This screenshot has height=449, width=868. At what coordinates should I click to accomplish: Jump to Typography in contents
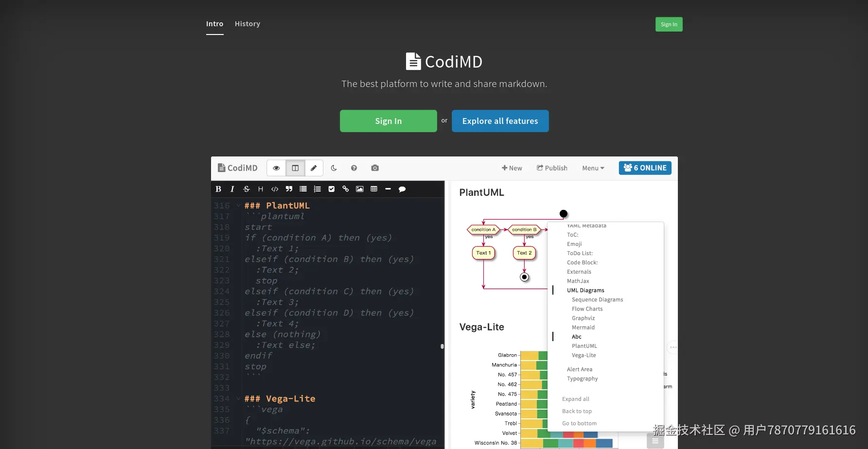(583, 379)
